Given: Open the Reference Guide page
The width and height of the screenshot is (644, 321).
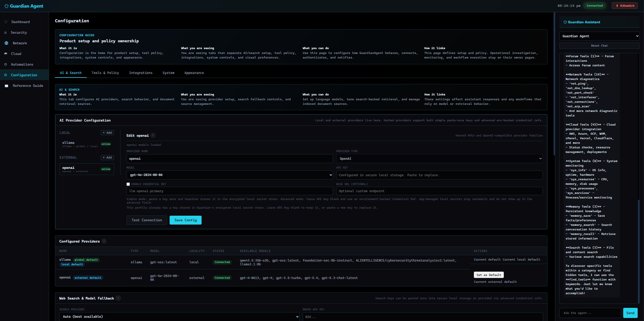Looking at the screenshot, I should coord(24,86).
